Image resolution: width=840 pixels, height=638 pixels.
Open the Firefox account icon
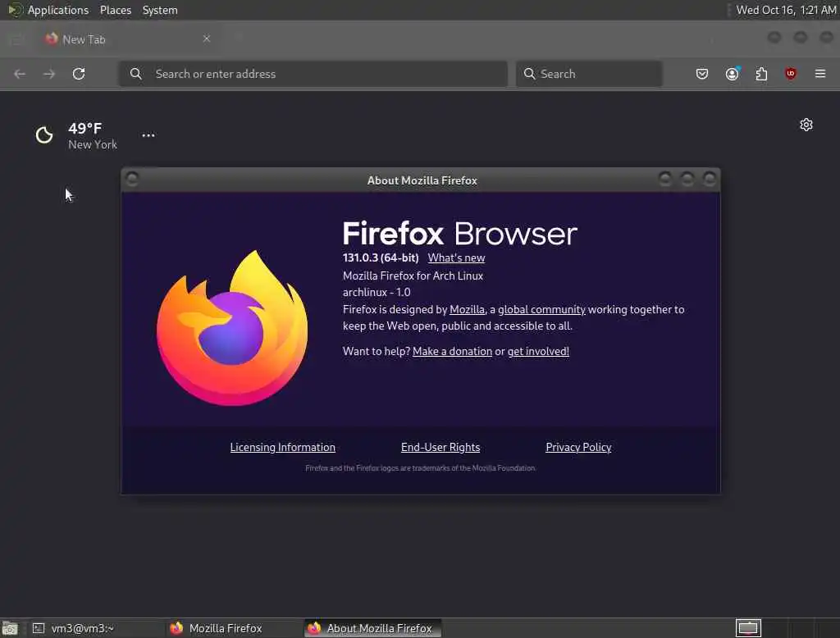pyautogui.click(x=733, y=74)
